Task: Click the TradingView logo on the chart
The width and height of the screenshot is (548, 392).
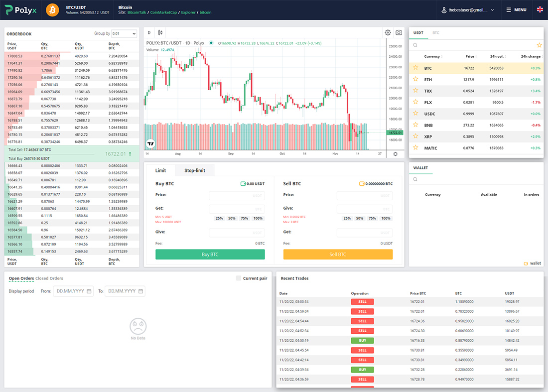Action: tap(149, 143)
